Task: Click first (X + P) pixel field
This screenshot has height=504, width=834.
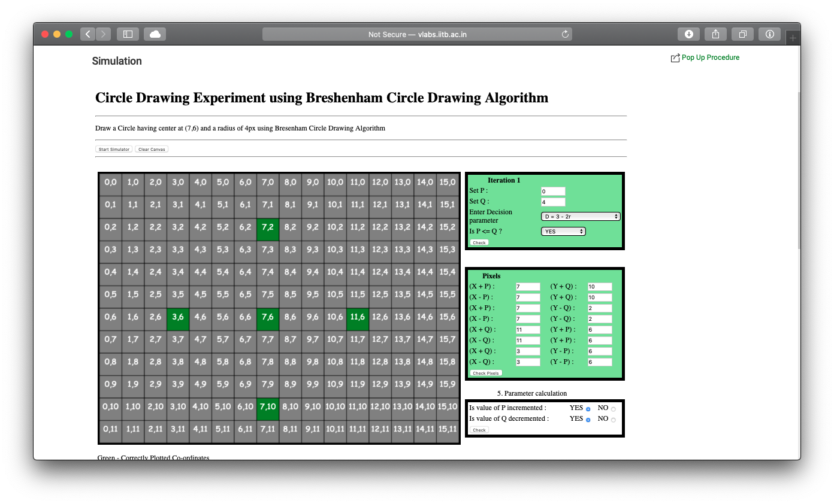Action: coord(528,287)
